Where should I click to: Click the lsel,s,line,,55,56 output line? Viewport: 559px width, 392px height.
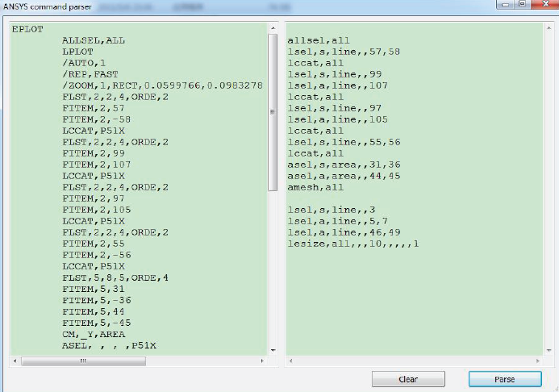point(344,142)
